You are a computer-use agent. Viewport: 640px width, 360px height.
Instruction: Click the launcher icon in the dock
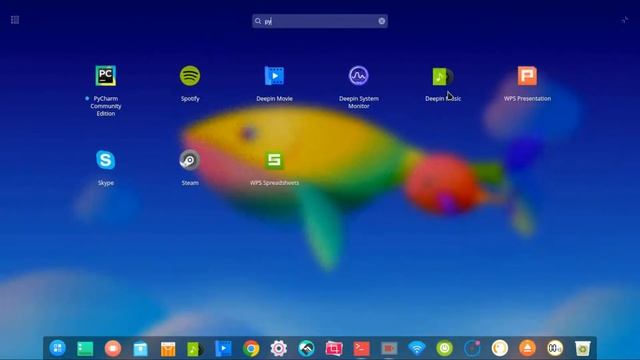(x=58, y=348)
